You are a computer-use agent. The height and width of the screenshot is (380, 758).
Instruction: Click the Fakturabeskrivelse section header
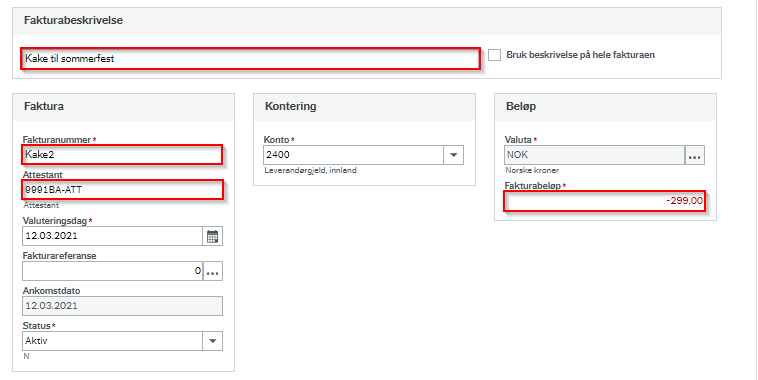click(73, 20)
